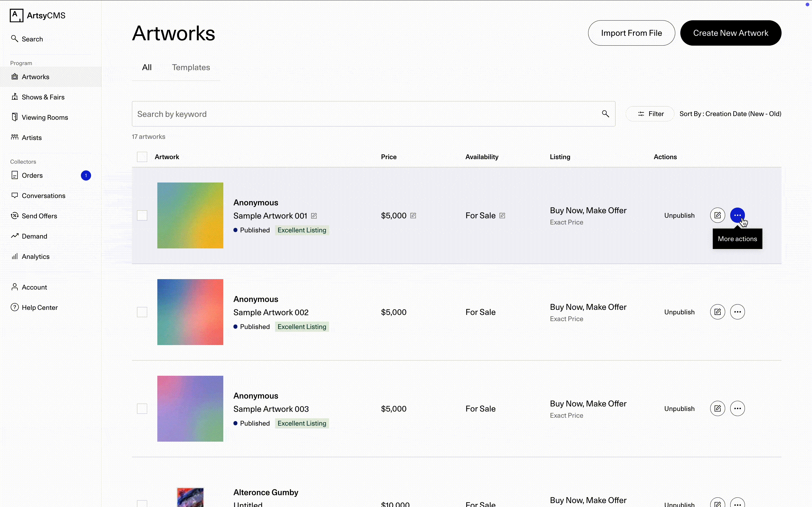
Task: Go to Analytics in the sidebar
Action: pyautogui.click(x=36, y=257)
